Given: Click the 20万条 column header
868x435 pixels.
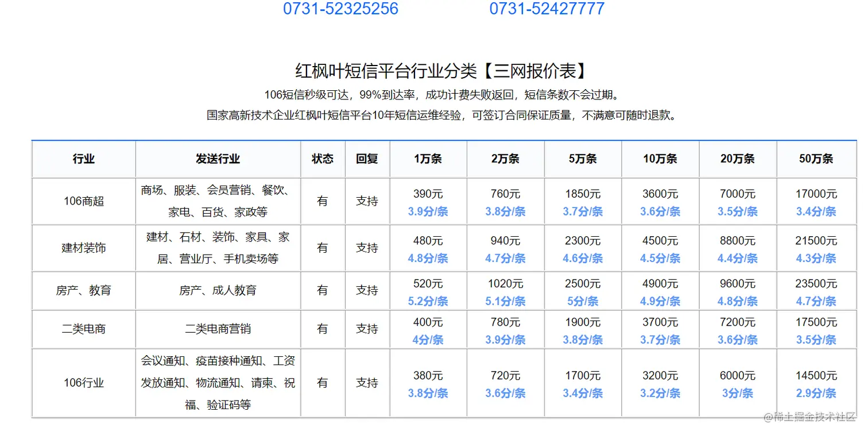Looking at the screenshot, I should [738, 159].
